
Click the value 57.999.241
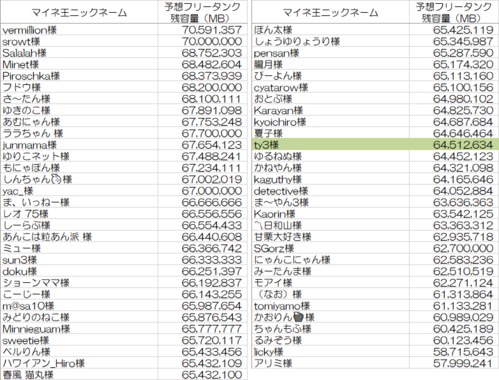[x=463, y=364]
